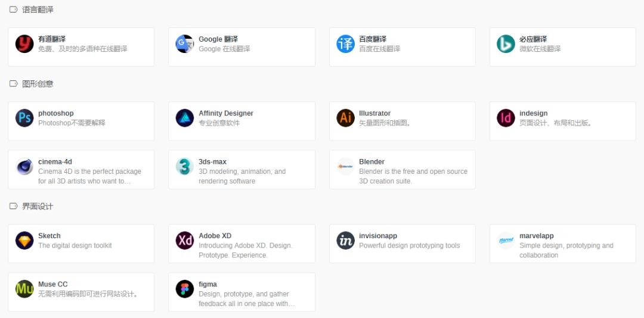Select the 图形创意 category heading
This screenshot has height=318, width=644.
[38, 84]
